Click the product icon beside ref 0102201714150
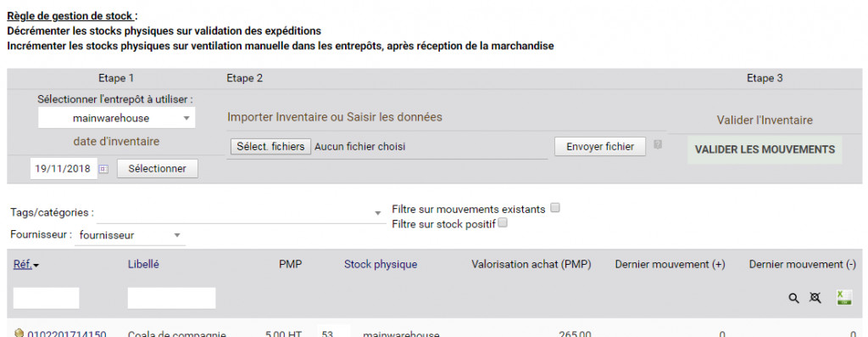This screenshot has height=337, width=868. [19, 333]
